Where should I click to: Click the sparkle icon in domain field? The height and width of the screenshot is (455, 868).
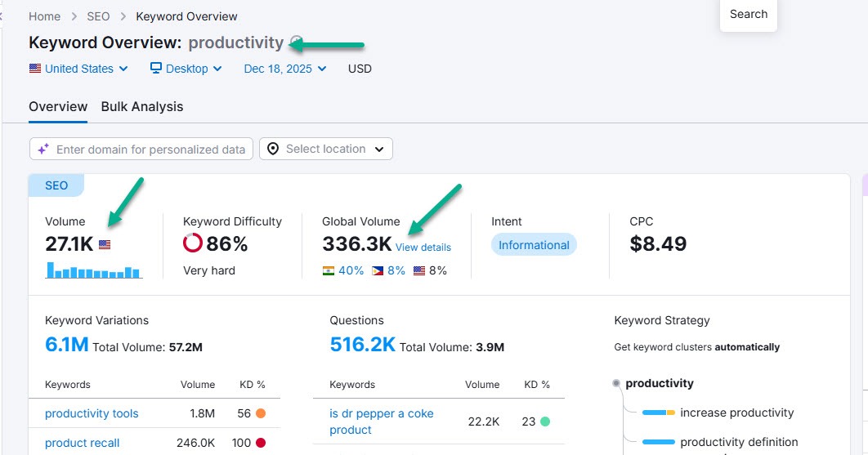[x=43, y=149]
